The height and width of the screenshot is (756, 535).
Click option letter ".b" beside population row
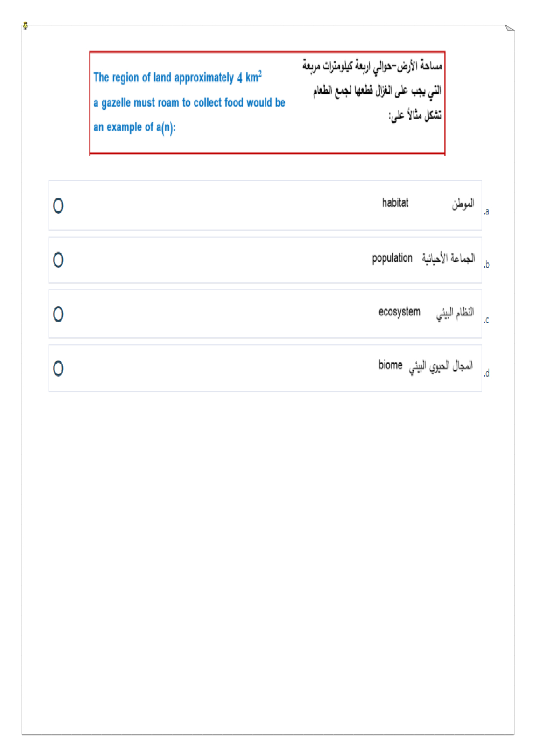point(486,265)
